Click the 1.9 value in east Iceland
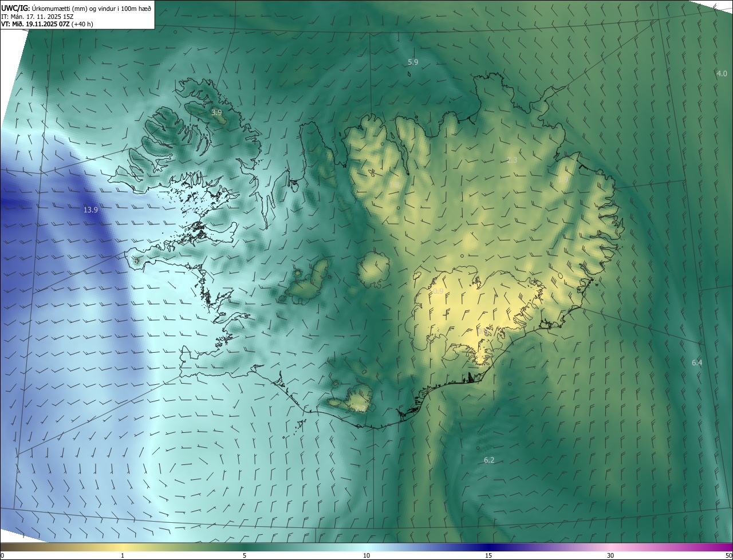This screenshot has height=560, width=733. click(563, 180)
